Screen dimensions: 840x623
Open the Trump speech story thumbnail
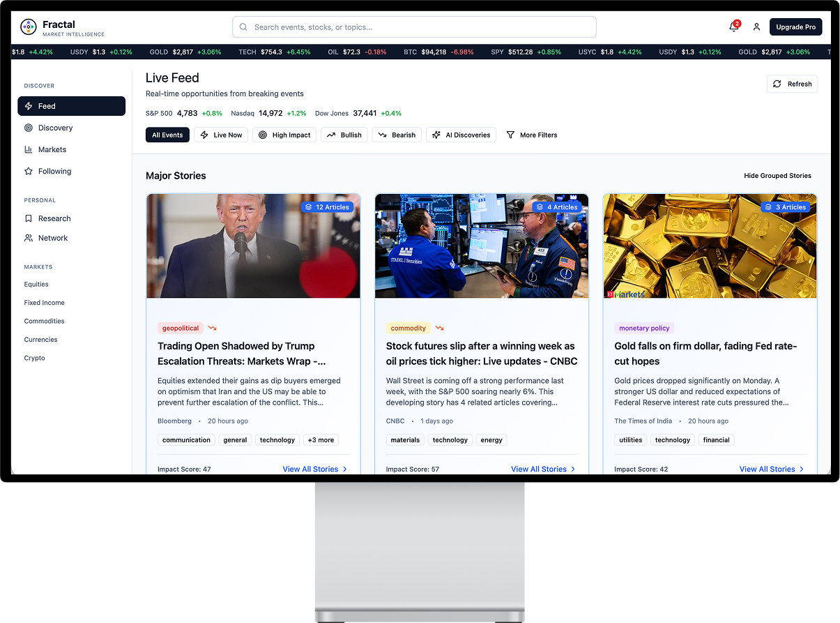coord(253,246)
